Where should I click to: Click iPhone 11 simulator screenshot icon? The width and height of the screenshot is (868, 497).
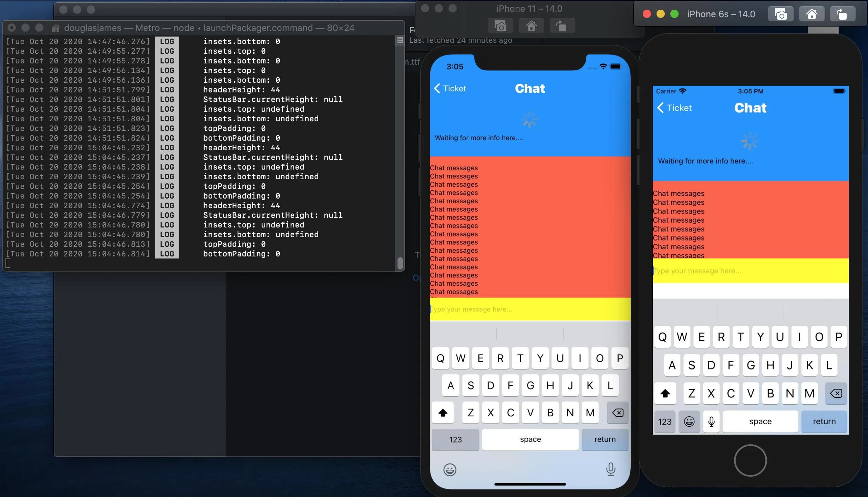(500, 26)
